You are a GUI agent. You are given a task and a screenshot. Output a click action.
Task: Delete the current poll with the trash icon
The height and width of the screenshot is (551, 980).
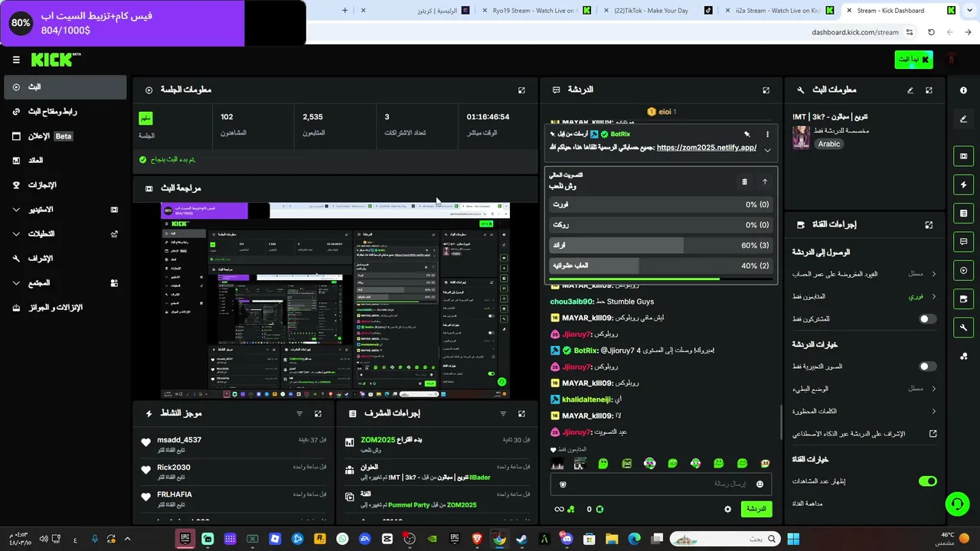[744, 182]
